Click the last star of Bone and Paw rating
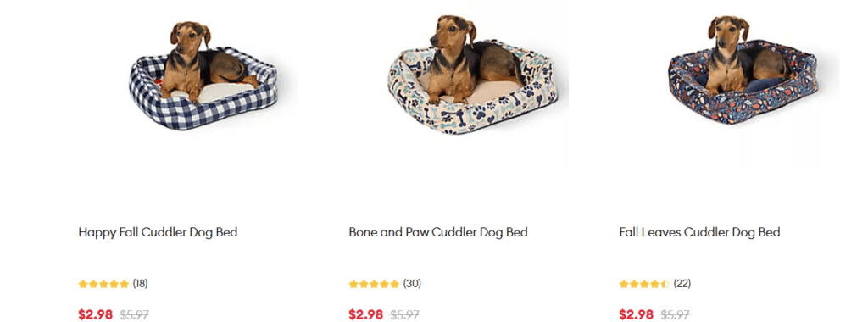 (x=393, y=285)
